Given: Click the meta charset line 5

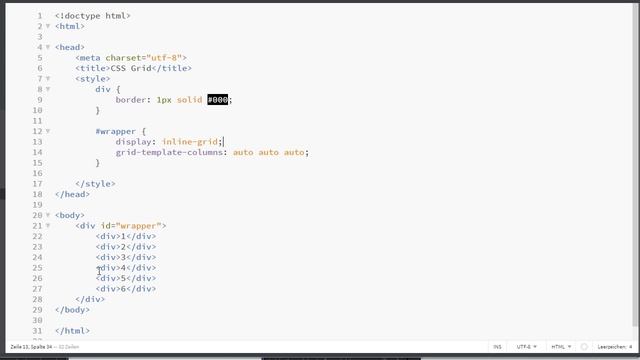Looking at the screenshot, I should pos(131,58).
